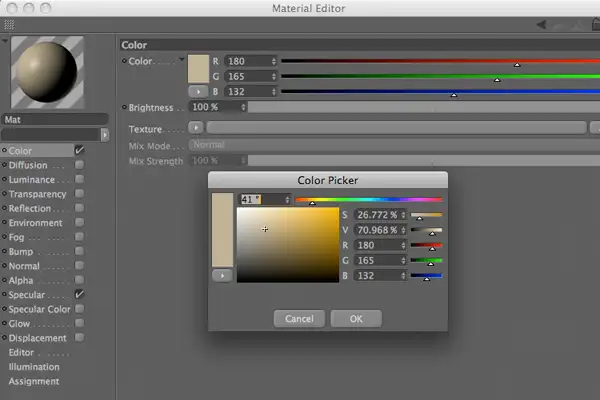The width and height of the screenshot is (600, 400).
Task: Open hue value dropdown in Color Picker
Action: click(287, 199)
